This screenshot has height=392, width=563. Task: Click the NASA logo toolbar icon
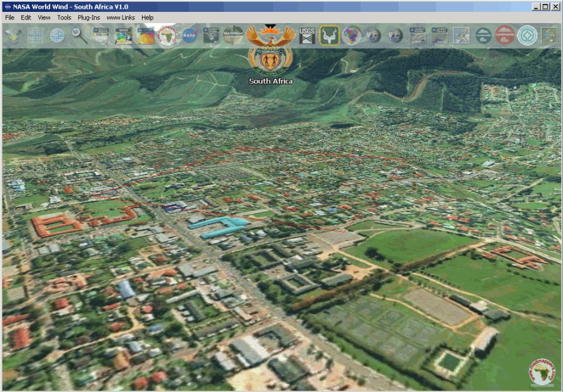click(191, 36)
